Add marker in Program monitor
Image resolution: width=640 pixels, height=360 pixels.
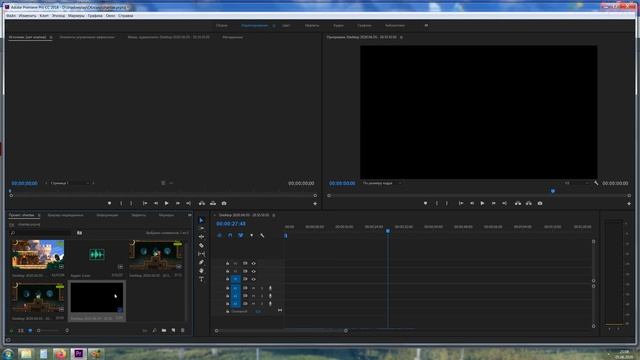[x=425, y=203]
